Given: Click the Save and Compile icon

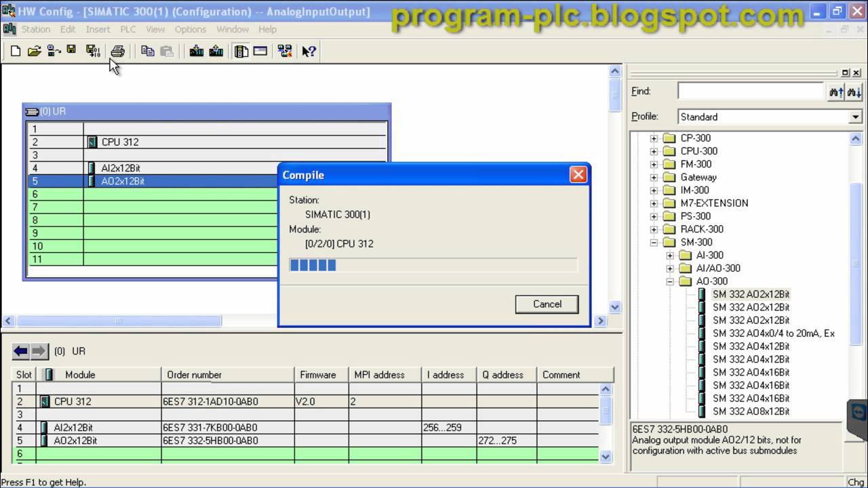Looking at the screenshot, I should (93, 51).
